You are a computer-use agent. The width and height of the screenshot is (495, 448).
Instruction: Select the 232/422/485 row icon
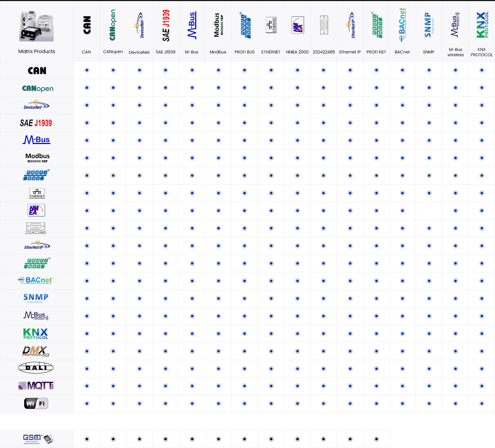(36, 228)
